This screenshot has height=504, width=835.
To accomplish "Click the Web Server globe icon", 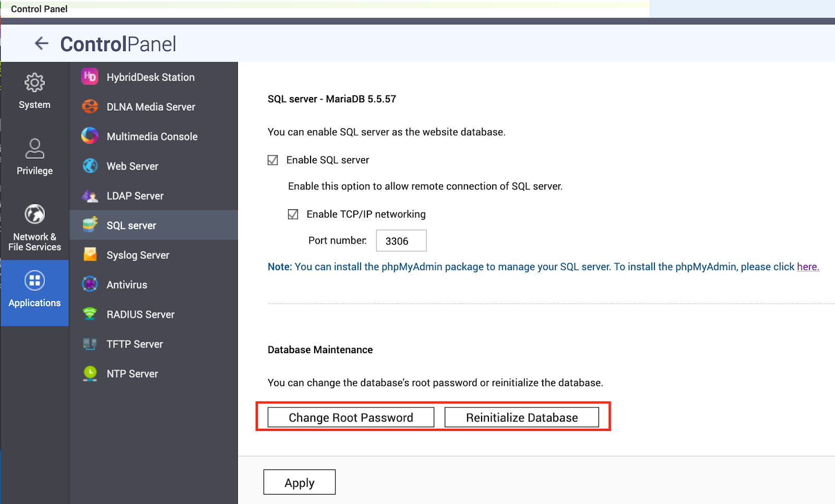I will pos(90,166).
